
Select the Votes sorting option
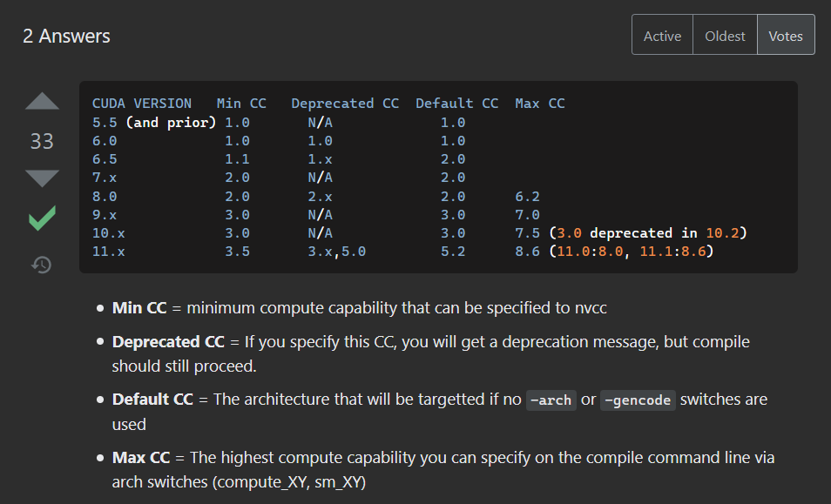[786, 36]
